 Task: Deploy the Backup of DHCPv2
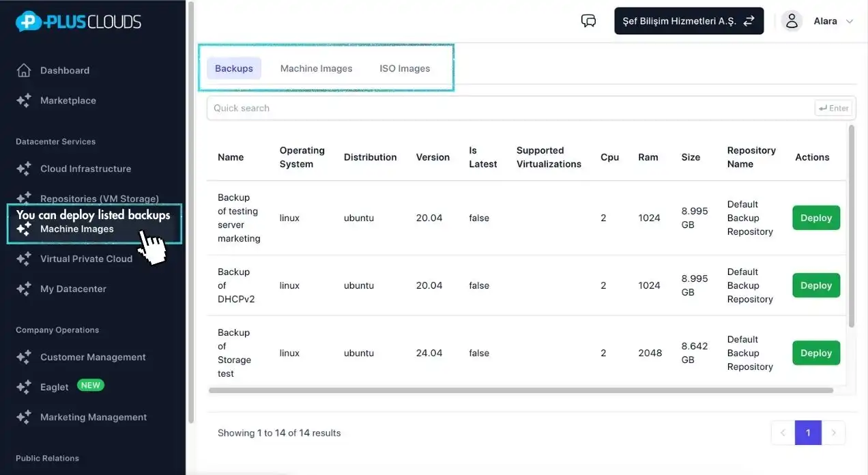pos(815,285)
